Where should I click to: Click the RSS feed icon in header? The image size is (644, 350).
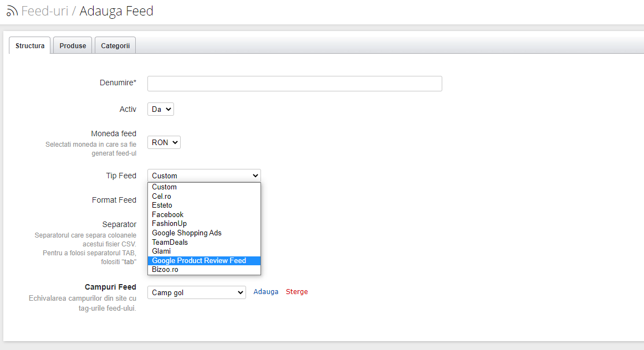tap(12, 11)
